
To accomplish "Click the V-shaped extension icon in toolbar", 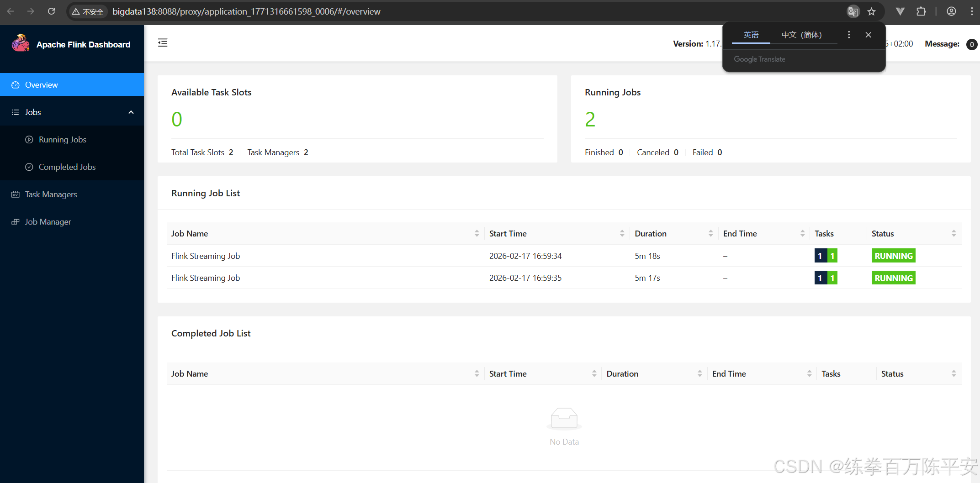I will (x=900, y=11).
